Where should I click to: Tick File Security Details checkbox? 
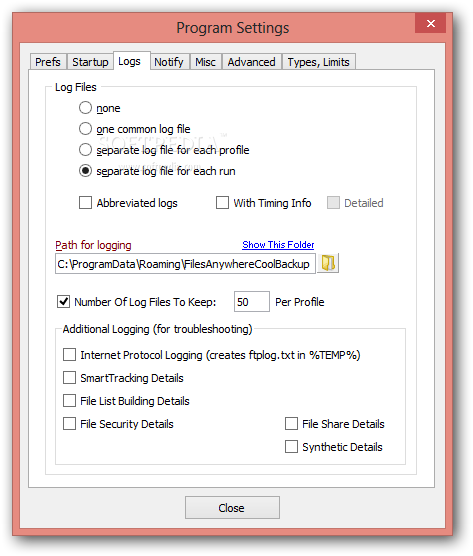[x=69, y=424]
